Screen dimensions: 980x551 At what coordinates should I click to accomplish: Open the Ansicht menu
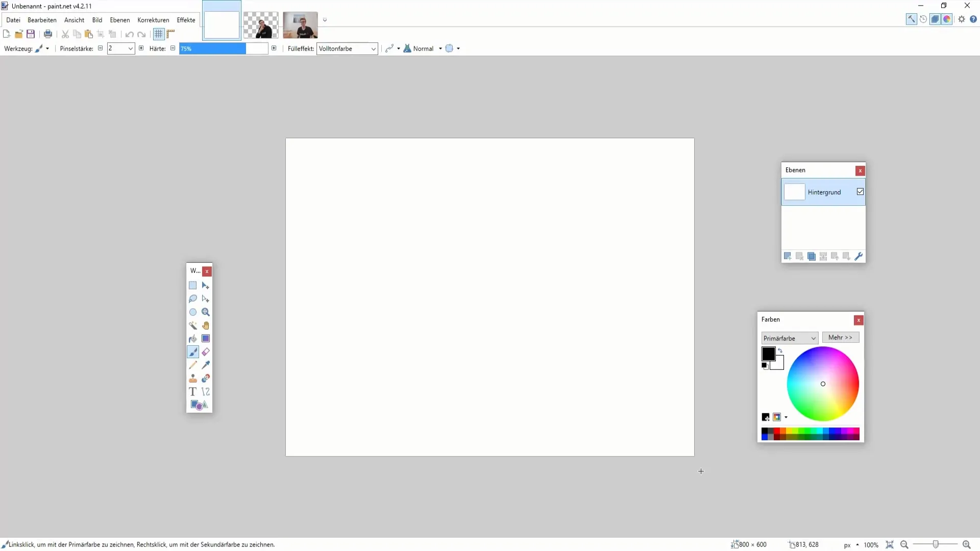pos(74,20)
